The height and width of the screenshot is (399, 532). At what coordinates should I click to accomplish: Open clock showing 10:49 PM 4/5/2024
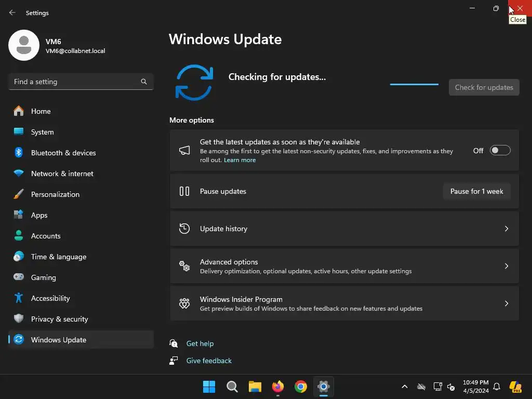(476, 387)
